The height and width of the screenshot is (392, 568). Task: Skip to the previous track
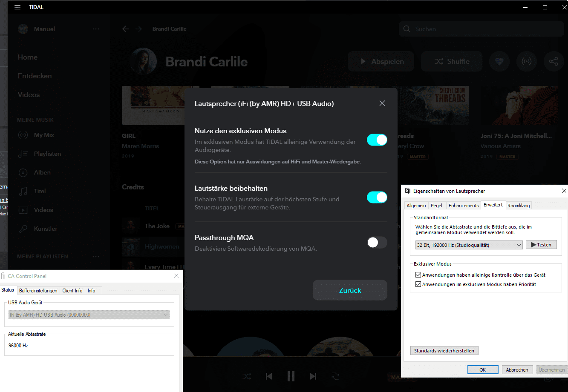tap(269, 376)
